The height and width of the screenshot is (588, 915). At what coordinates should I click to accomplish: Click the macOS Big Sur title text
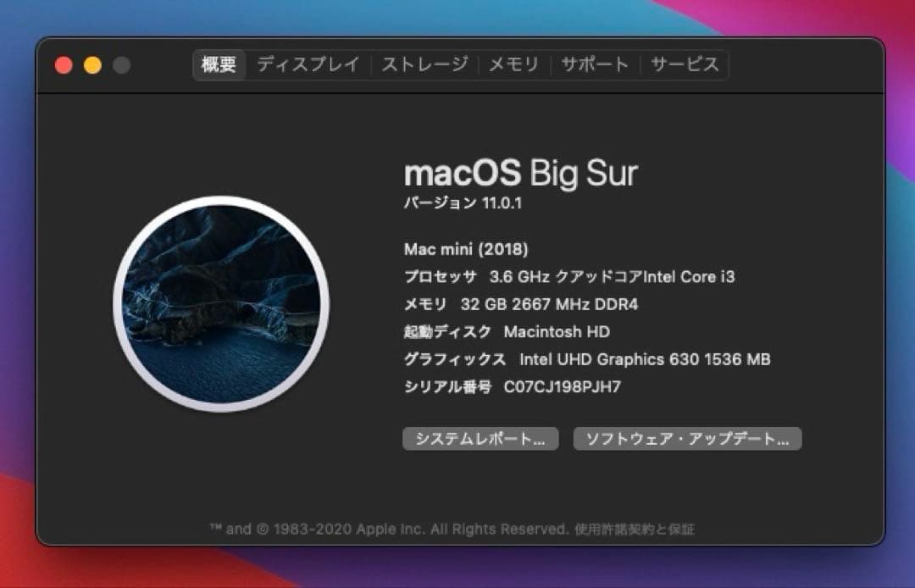click(x=523, y=173)
